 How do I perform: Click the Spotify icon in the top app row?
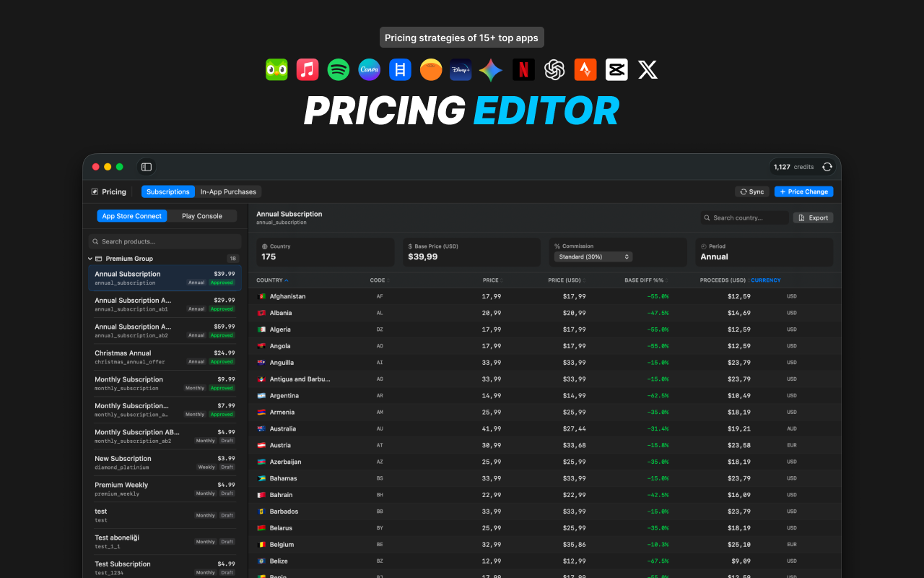tap(338, 69)
